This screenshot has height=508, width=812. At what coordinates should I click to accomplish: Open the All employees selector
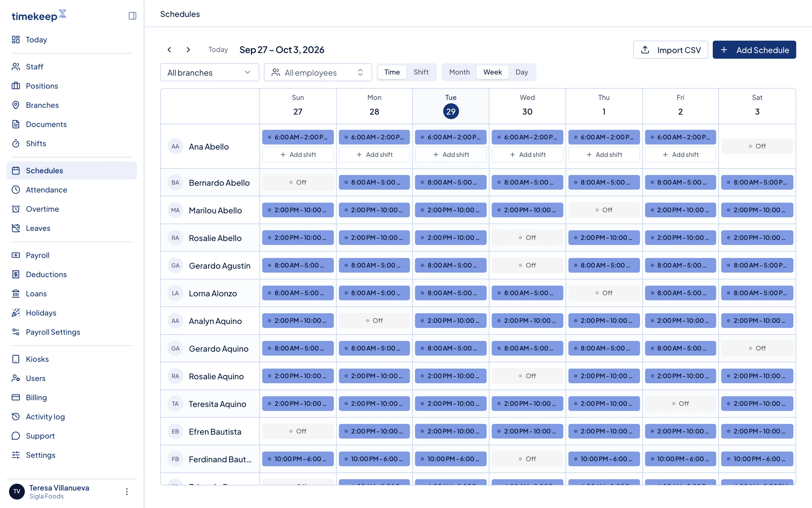point(318,72)
